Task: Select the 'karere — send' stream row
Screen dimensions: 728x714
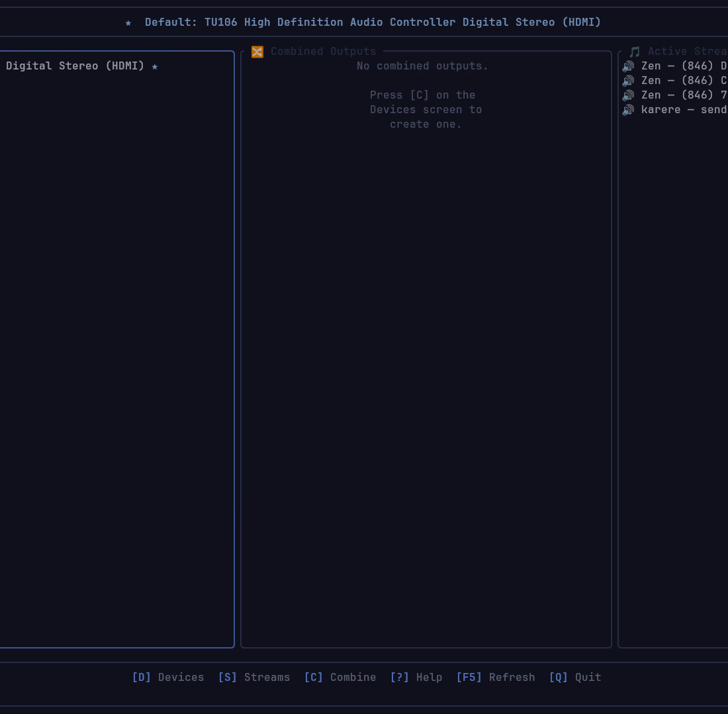Action: pos(674,110)
